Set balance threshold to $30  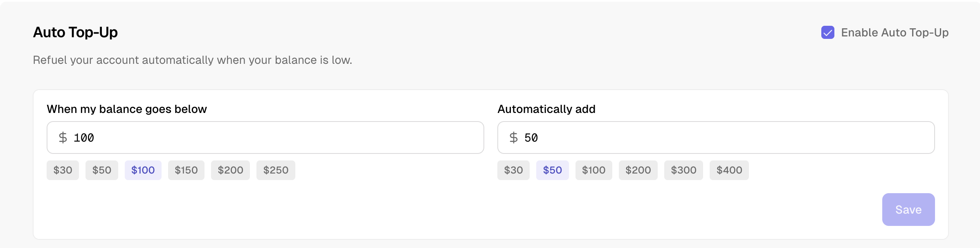coord(63,170)
